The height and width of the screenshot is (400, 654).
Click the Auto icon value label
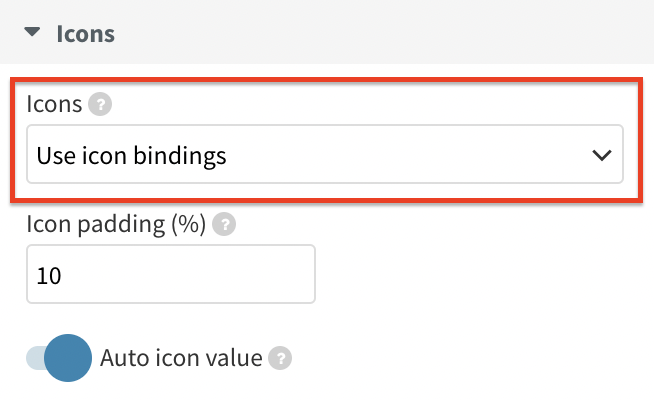[181, 358]
